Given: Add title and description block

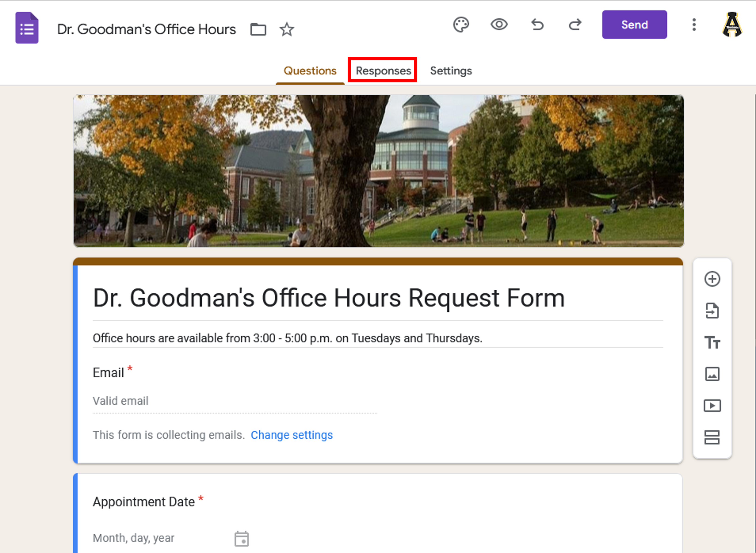Looking at the screenshot, I should 712,342.
